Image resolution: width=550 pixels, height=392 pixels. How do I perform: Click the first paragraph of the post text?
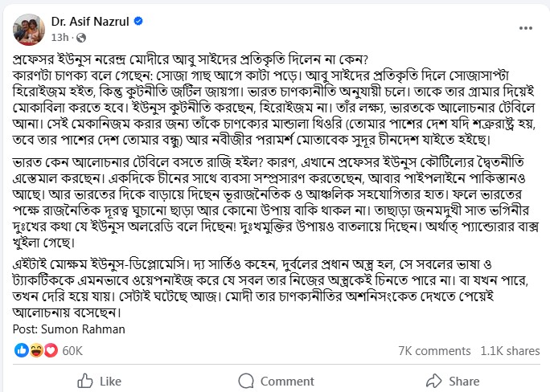274,100
